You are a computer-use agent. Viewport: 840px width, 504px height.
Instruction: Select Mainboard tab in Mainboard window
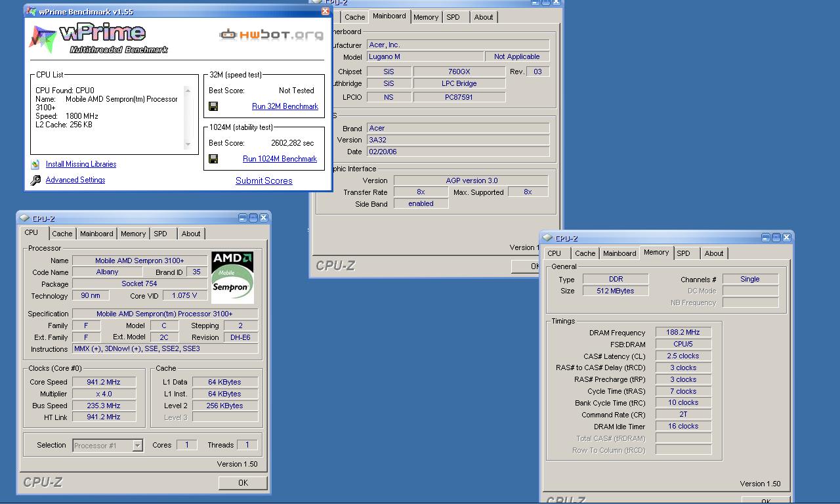point(389,16)
